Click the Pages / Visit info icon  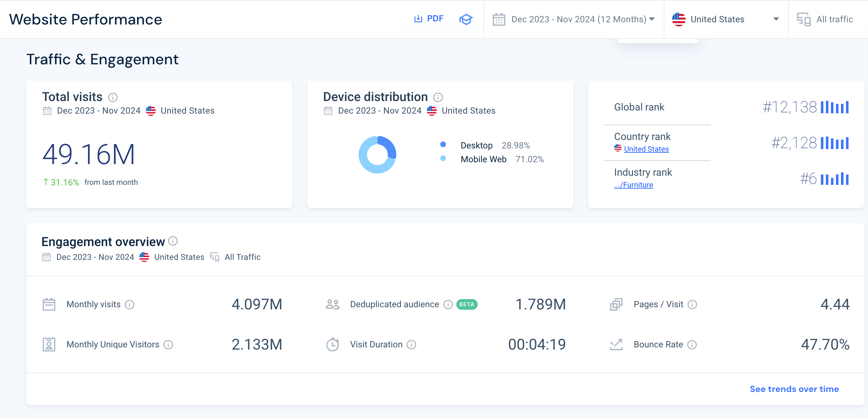click(x=692, y=305)
